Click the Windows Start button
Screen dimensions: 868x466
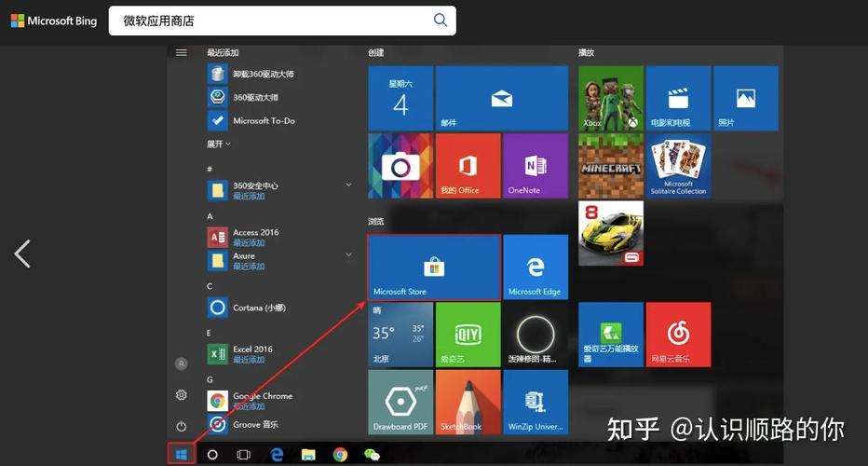tap(181, 455)
